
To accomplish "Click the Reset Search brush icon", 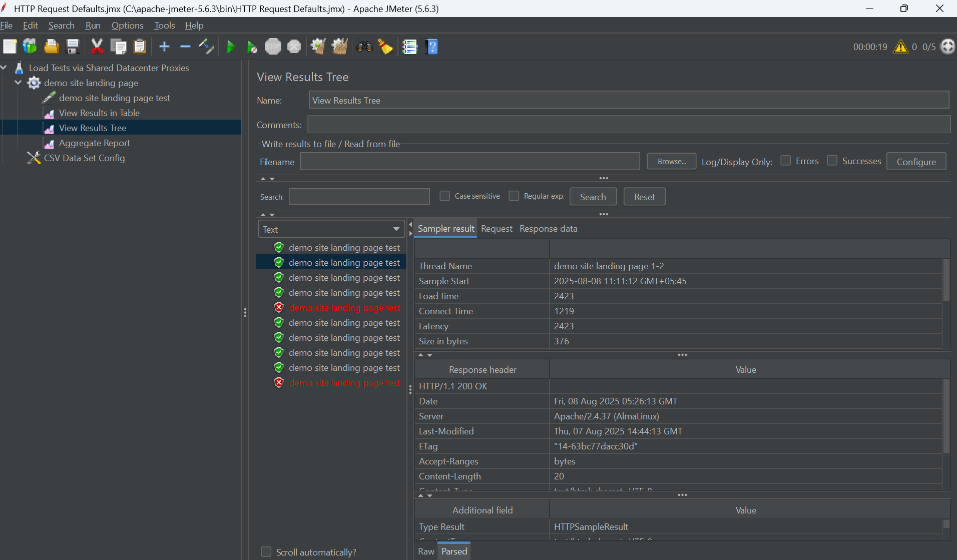I will (385, 47).
